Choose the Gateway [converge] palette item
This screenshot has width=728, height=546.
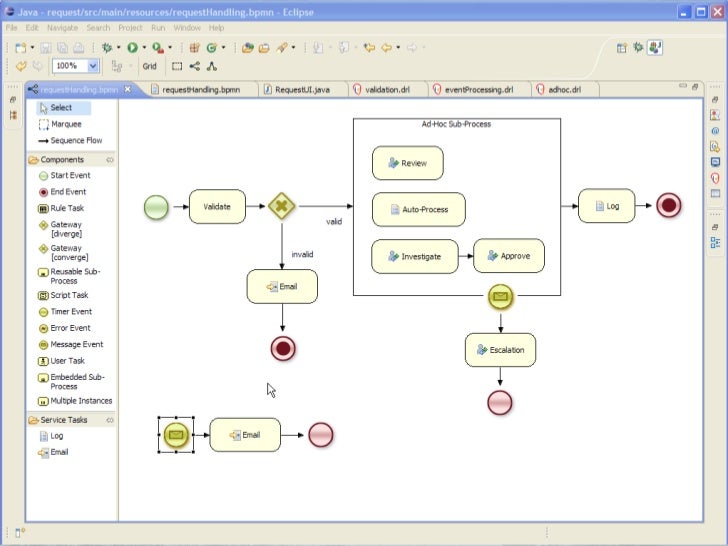(63, 253)
